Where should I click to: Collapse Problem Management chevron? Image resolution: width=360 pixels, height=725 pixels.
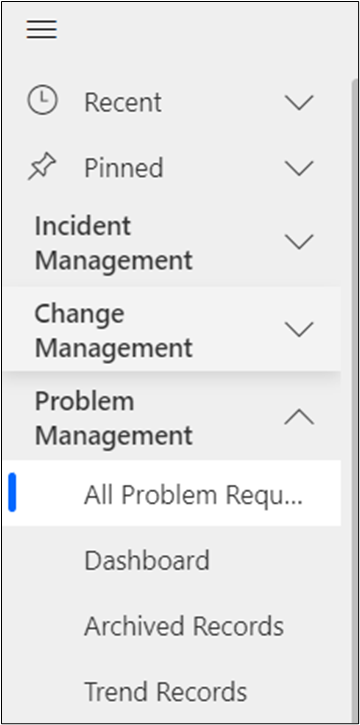(299, 417)
